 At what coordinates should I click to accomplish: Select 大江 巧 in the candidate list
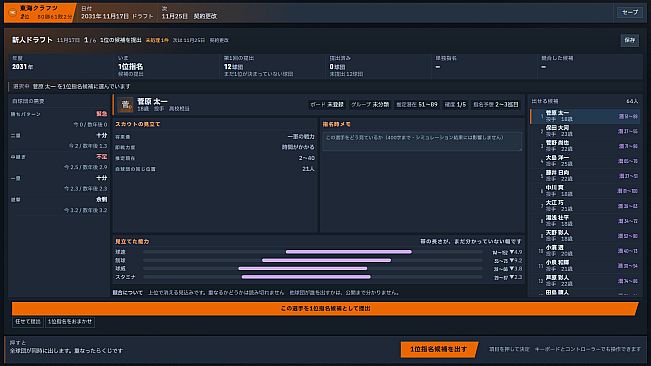click(x=585, y=206)
